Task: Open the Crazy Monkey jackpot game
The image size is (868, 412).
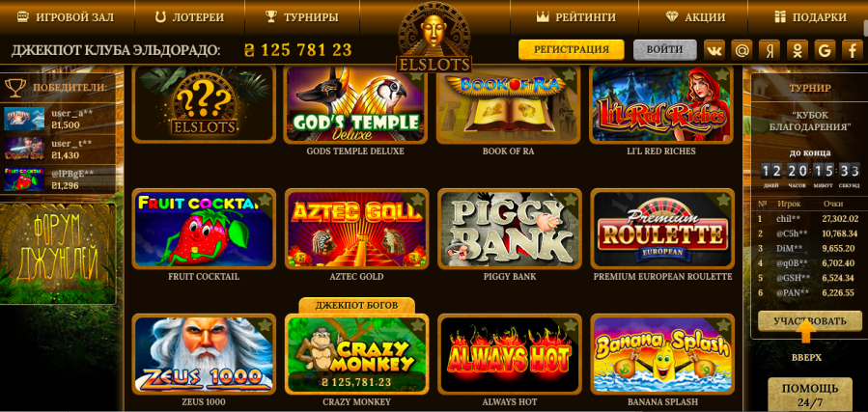Action: (x=356, y=354)
